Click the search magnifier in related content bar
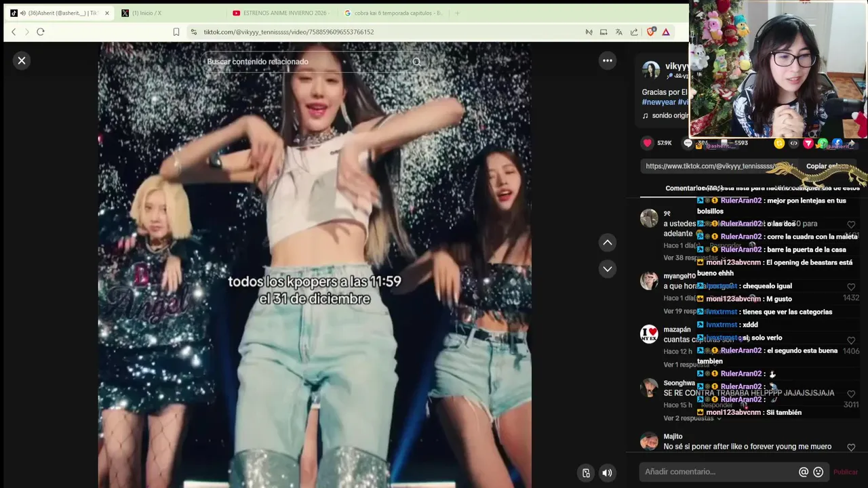The height and width of the screenshot is (488, 868). 416,62
